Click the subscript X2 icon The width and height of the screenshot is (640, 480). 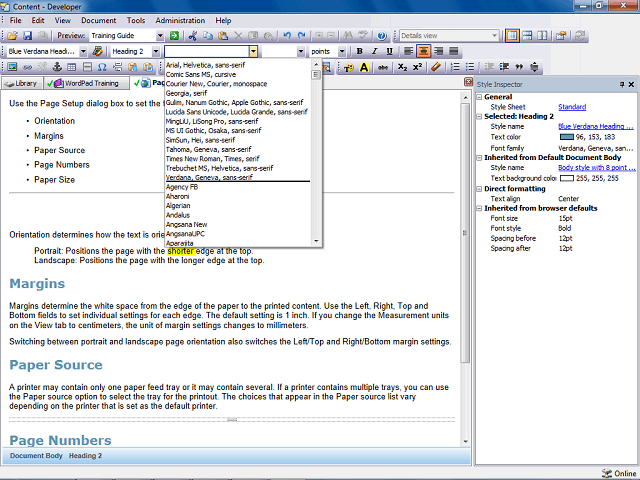[x=402, y=67]
